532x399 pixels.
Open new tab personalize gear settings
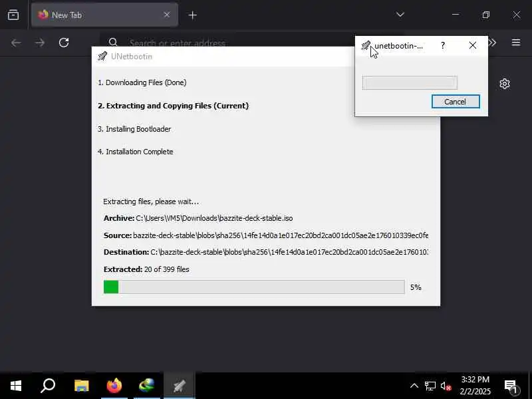(505, 84)
